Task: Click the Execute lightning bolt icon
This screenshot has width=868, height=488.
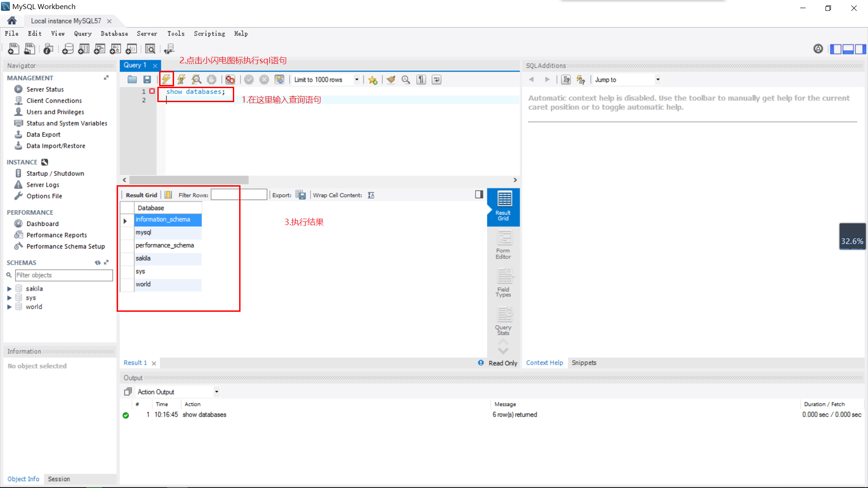Action: 166,80
